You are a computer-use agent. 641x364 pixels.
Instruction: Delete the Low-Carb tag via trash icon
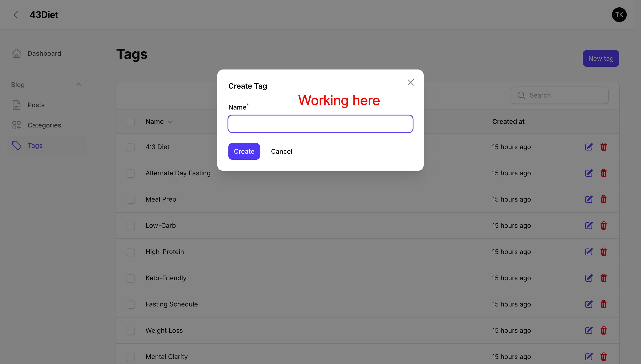click(603, 225)
